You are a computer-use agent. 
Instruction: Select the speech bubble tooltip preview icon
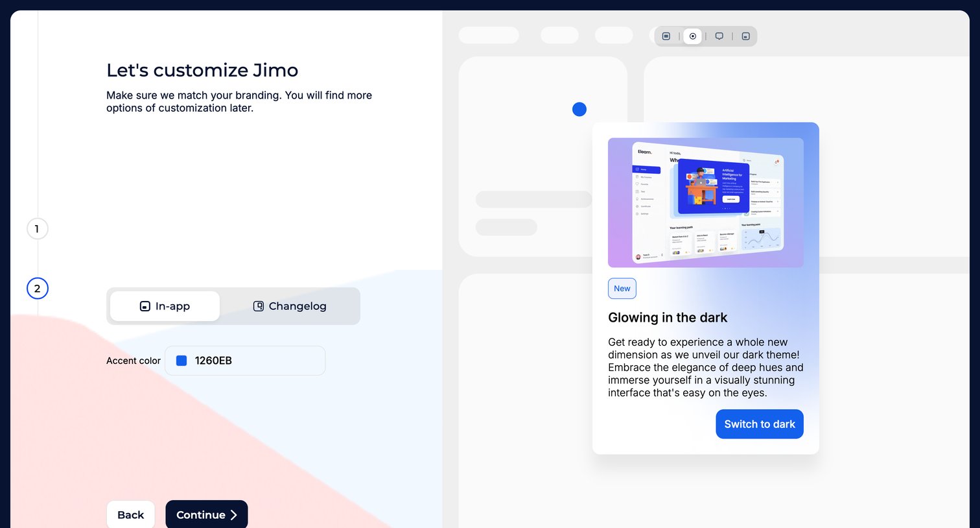click(719, 36)
